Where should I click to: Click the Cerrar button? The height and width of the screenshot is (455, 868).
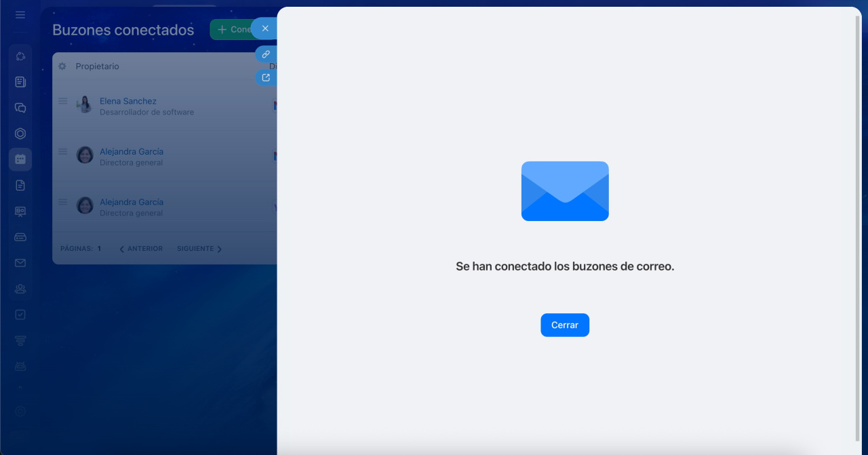[564, 325]
